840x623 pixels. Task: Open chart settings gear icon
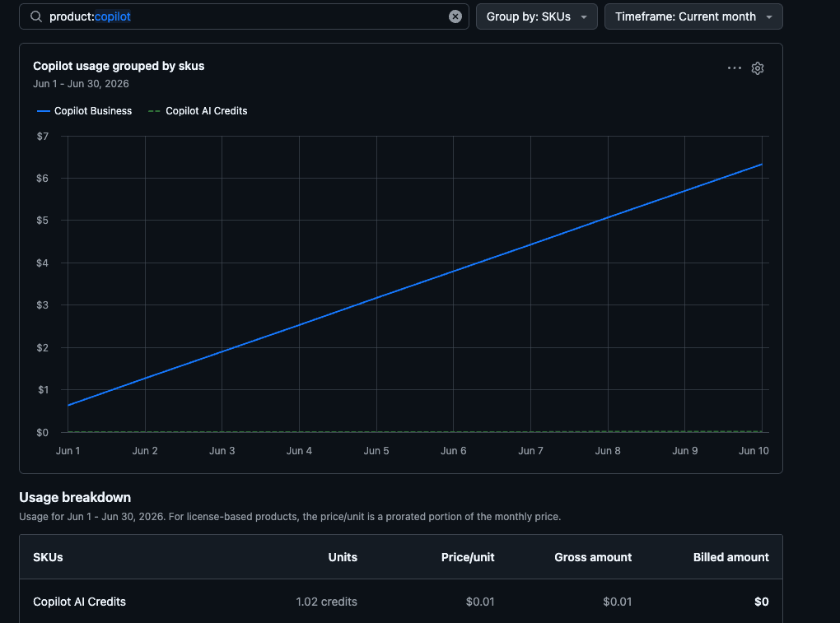(x=758, y=68)
